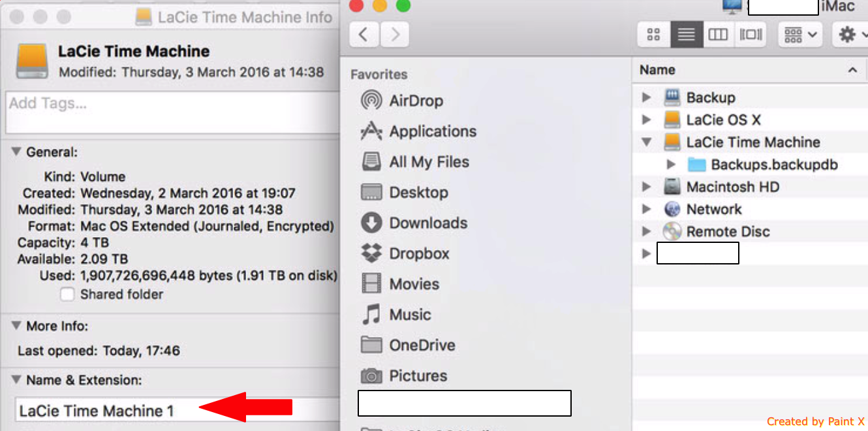Toggle the Shared folder checkbox
Screen dimensions: 868x431
click(67, 295)
